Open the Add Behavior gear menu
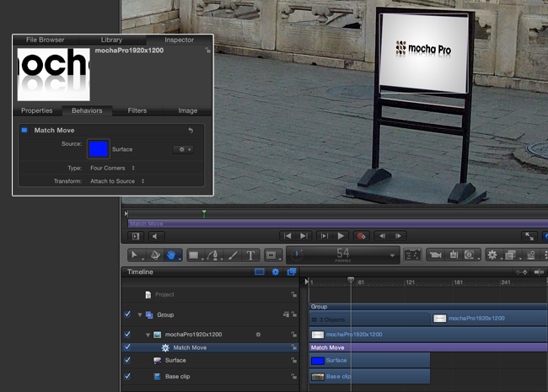Screen dimensions: 548x392 point(492,255)
